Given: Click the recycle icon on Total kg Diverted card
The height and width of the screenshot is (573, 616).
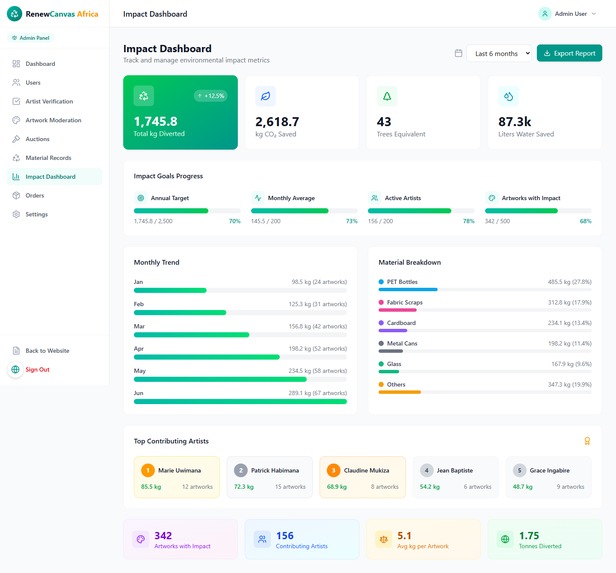Looking at the screenshot, I should (144, 96).
